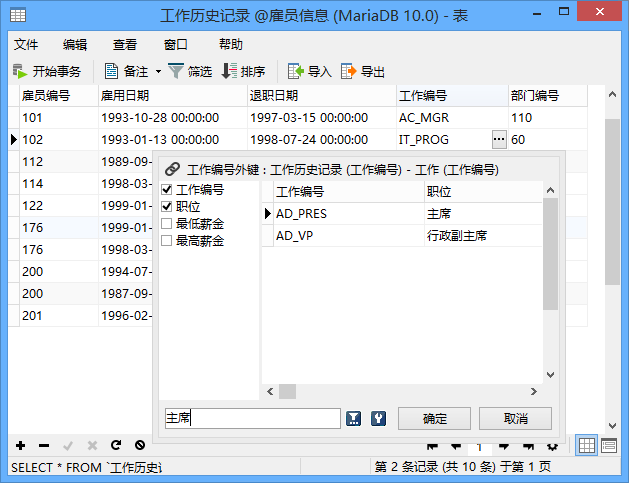
Task: Click the 排序 sort icon
Action: click(x=229, y=71)
